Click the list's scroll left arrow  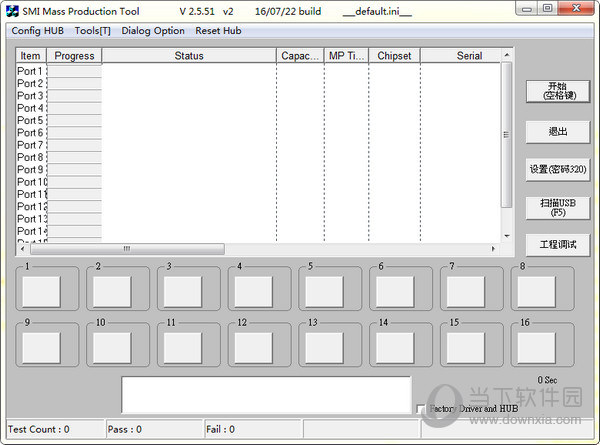[23, 249]
